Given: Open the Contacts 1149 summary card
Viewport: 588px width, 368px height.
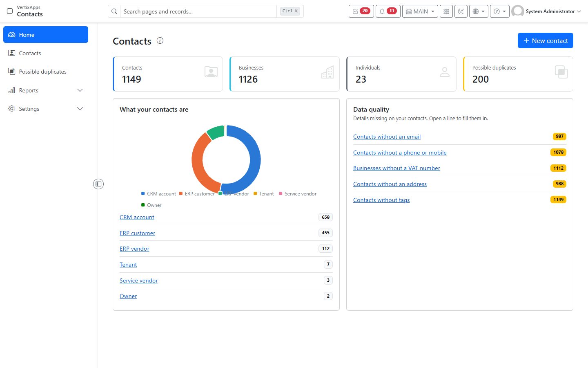Looking at the screenshot, I should 168,74.
